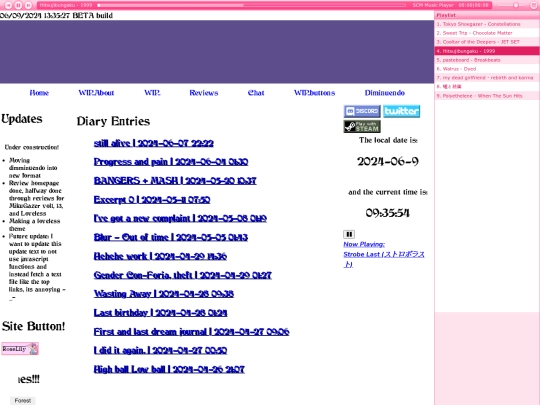The height and width of the screenshot is (405, 540).
Task: Open the WIP. nav link
Action: point(152,93)
